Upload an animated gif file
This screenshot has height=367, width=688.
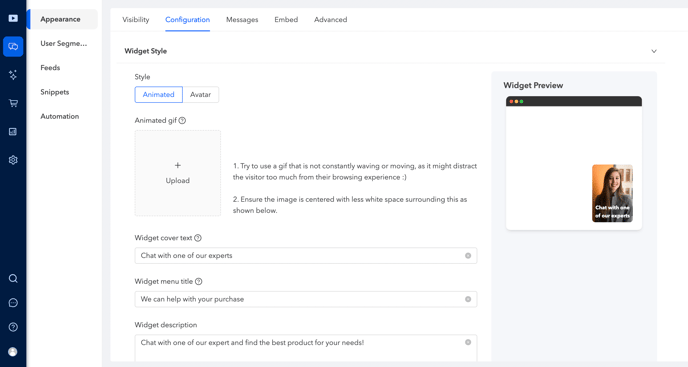[x=178, y=173]
